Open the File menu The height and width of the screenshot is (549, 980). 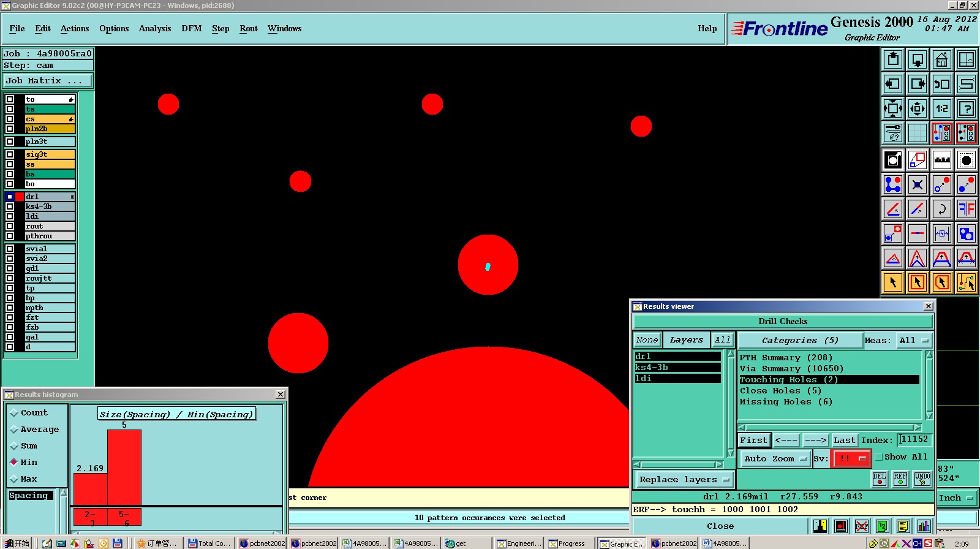pos(17,29)
